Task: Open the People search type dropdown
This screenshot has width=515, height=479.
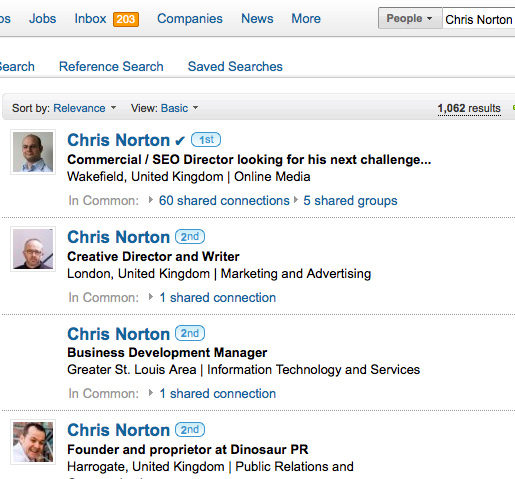Action: pos(410,18)
